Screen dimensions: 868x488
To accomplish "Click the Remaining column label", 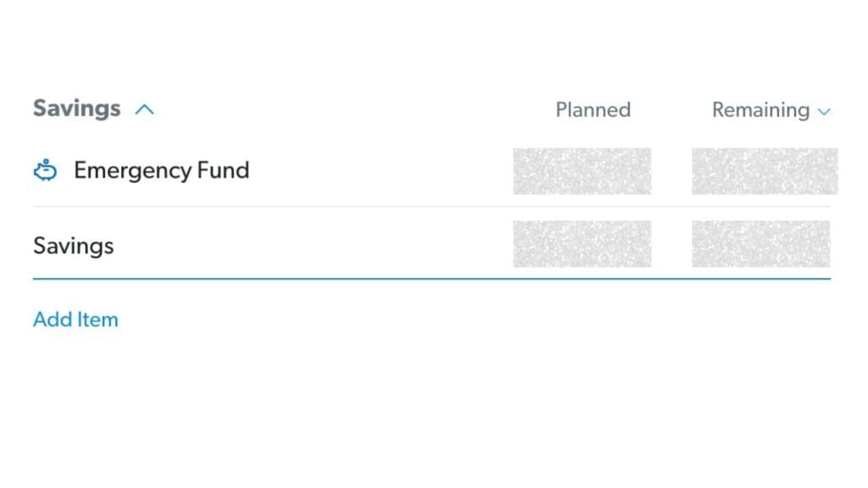I will coord(760,110).
